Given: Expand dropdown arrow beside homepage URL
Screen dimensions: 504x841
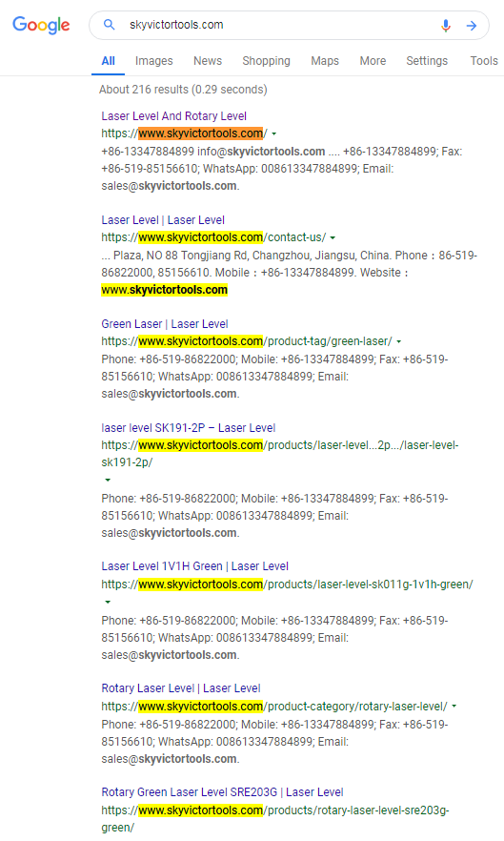Looking at the screenshot, I should (274, 133).
